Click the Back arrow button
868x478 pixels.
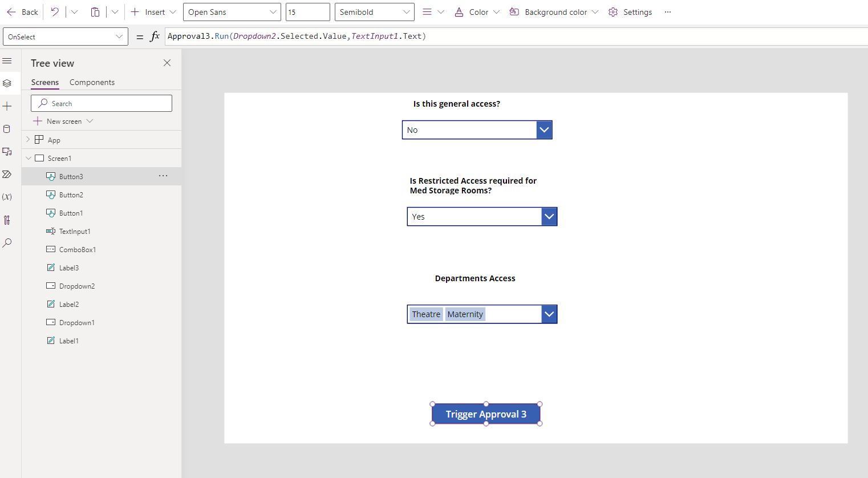click(22, 12)
